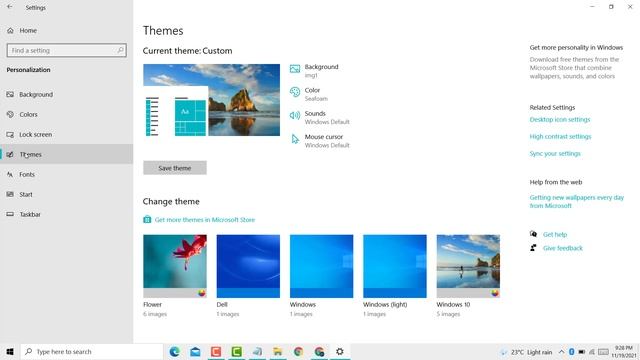Click the Sounds speaker icon for current theme

point(295,116)
